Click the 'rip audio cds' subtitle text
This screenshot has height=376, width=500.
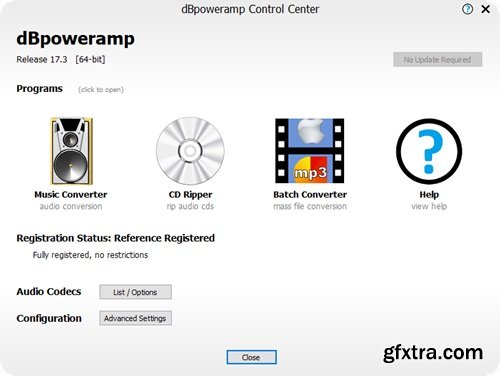tap(190, 206)
